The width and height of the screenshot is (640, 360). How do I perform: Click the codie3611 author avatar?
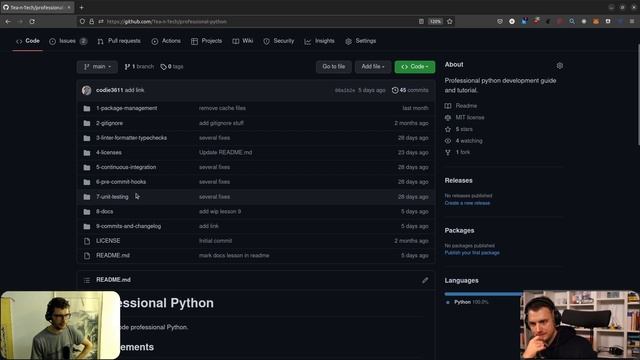(87, 90)
